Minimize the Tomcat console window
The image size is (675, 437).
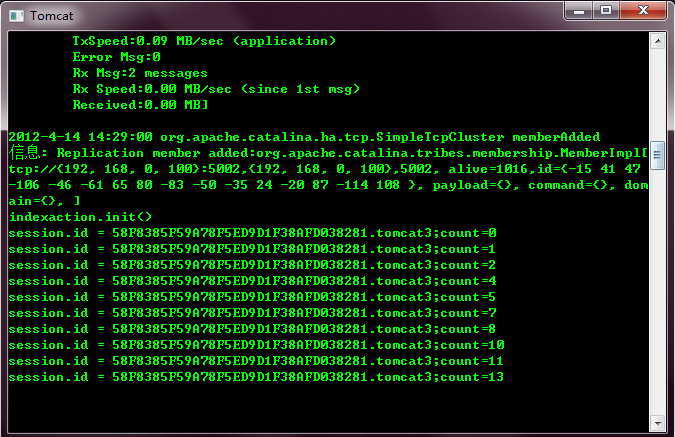579,11
